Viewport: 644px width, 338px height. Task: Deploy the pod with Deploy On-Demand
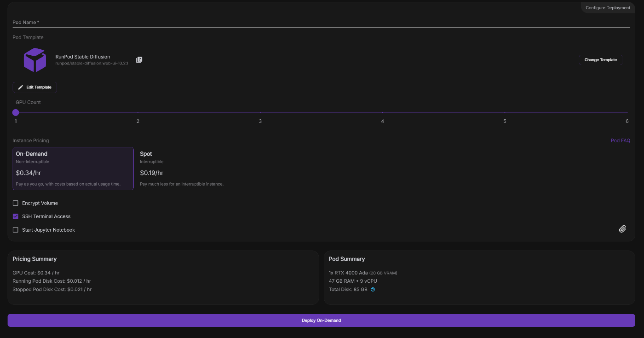tap(321, 321)
